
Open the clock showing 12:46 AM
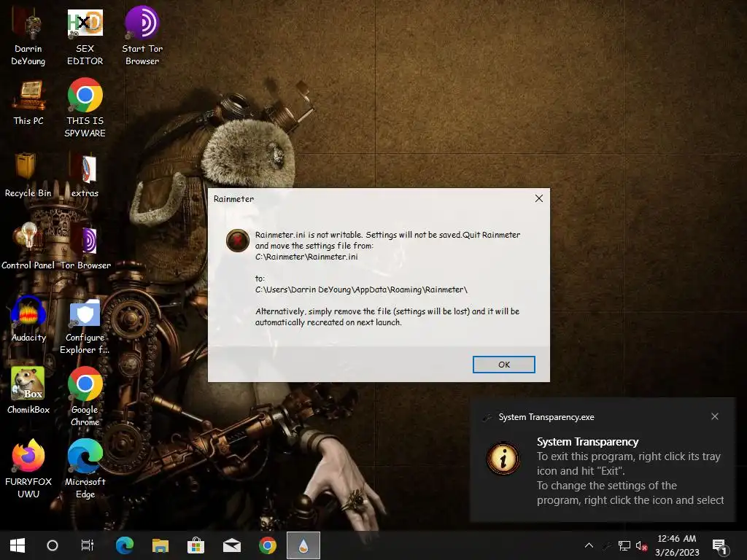[677, 545]
